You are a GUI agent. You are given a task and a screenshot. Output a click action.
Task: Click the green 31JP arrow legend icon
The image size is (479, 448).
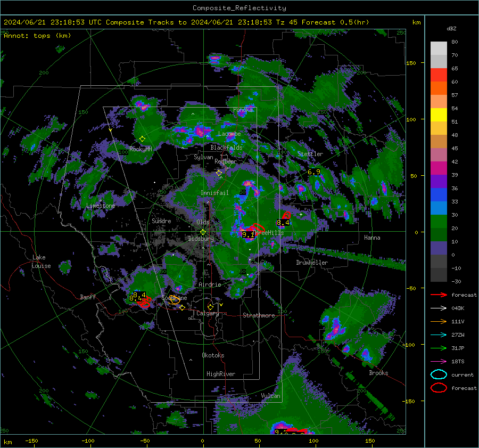(439, 348)
